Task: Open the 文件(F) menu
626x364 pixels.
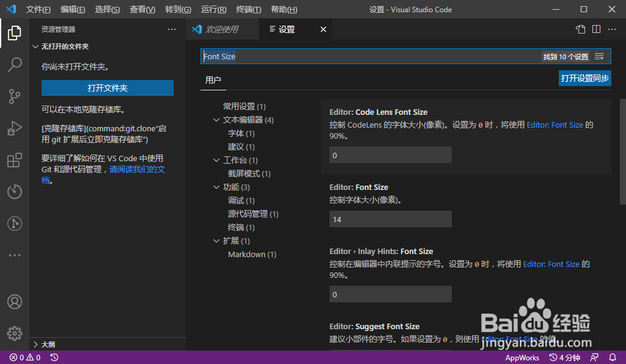Action: 39,9
